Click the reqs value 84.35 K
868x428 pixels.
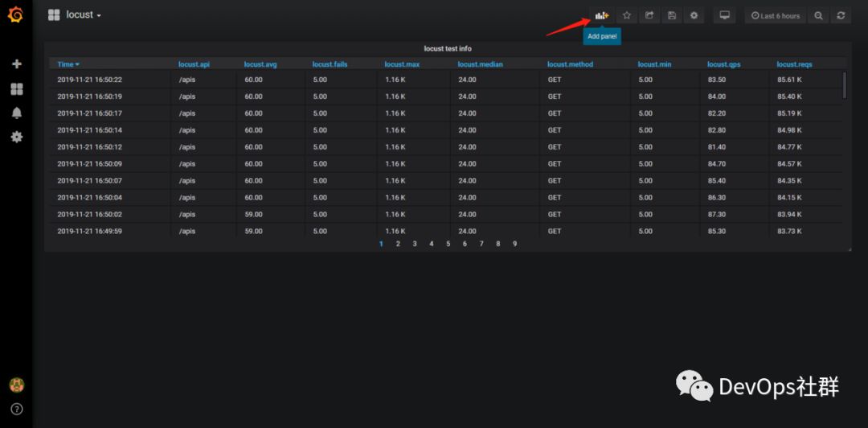click(x=789, y=181)
